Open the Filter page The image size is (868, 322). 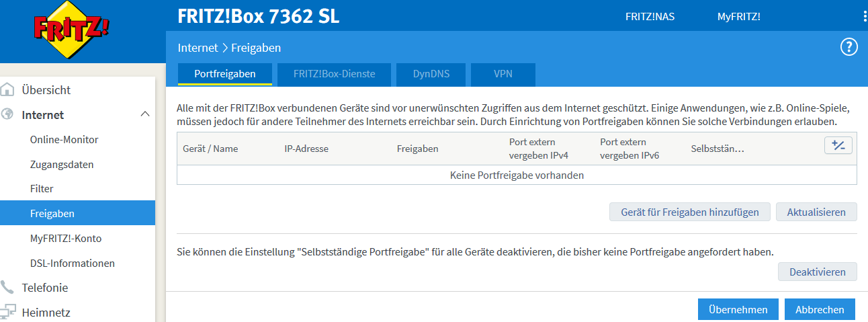click(x=42, y=189)
